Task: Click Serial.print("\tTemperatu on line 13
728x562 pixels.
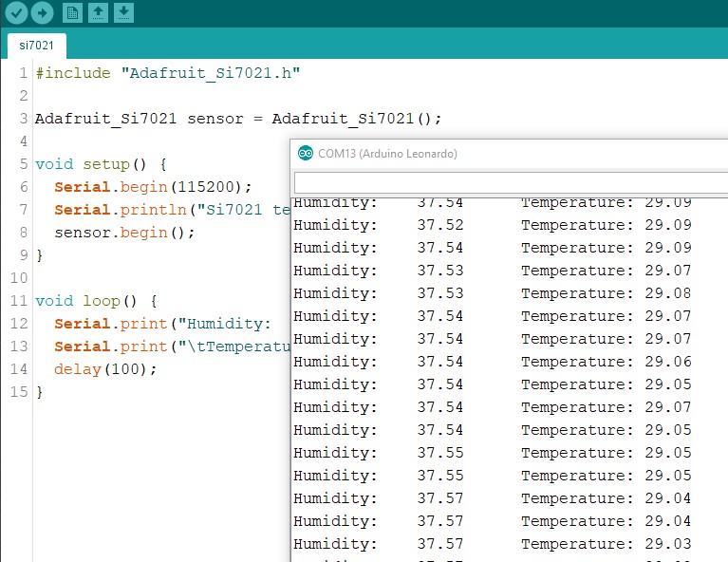Action: click(x=172, y=346)
